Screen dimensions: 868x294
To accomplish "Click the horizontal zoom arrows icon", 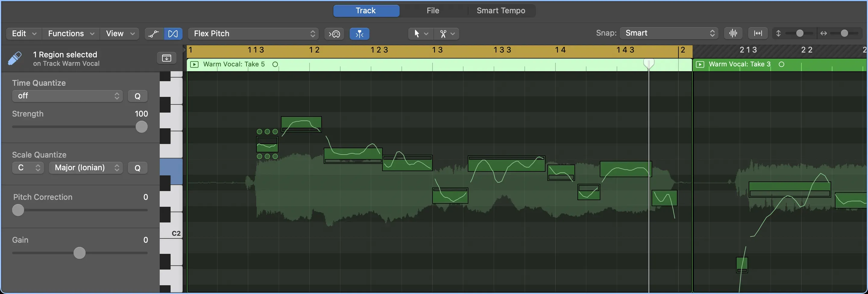I will click(x=823, y=33).
